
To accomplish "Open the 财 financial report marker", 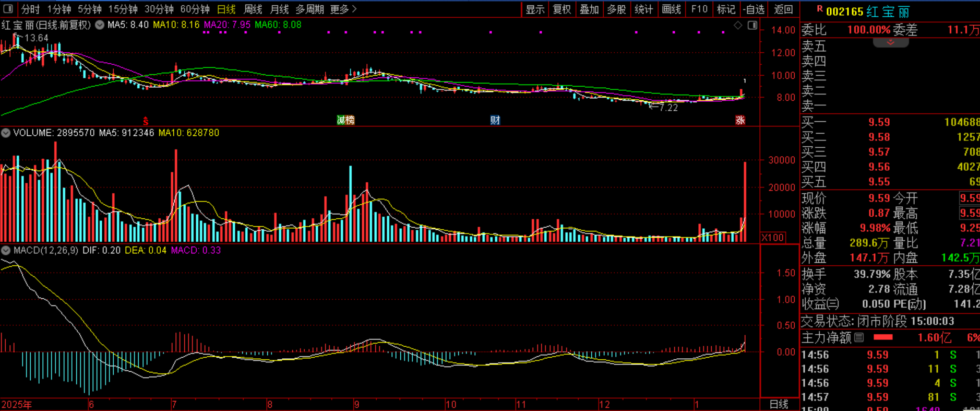I will 495,120.
